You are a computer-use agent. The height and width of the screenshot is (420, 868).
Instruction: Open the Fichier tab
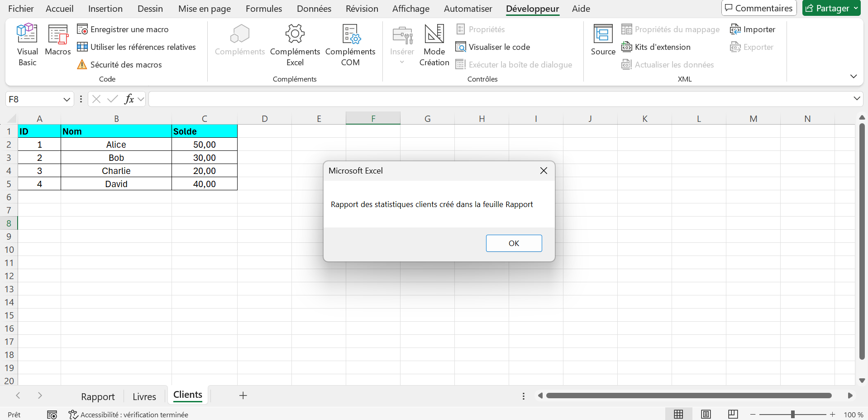point(21,9)
